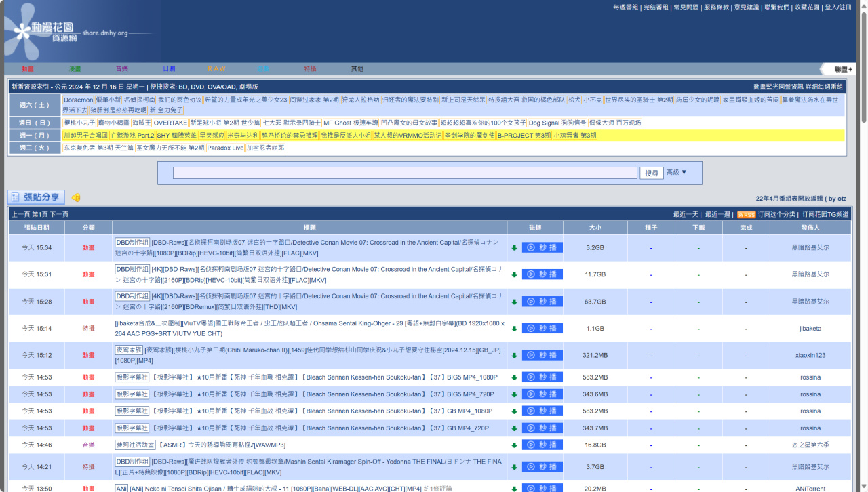Screen dimensions: 868x492
Task: Open B-PROJECT 第3期 in Monday schedule
Action: click(524, 135)
